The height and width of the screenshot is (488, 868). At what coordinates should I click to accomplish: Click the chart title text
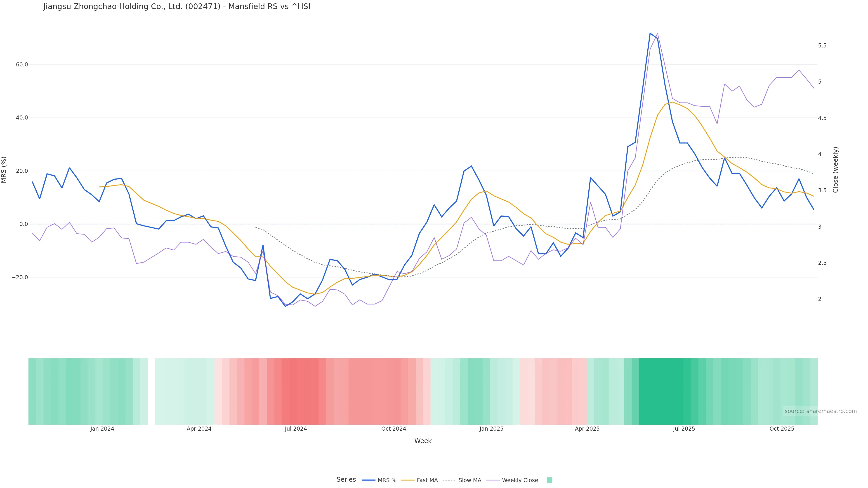pos(177,6)
